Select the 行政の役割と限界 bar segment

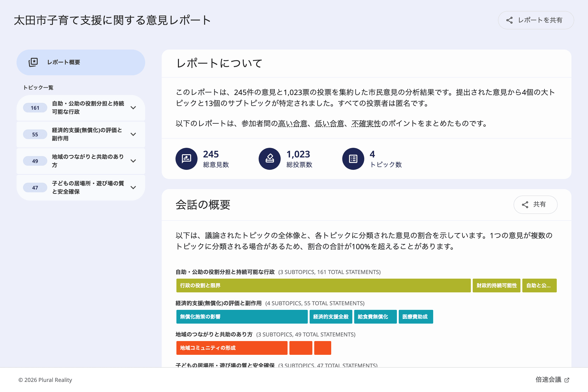[x=323, y=285]
